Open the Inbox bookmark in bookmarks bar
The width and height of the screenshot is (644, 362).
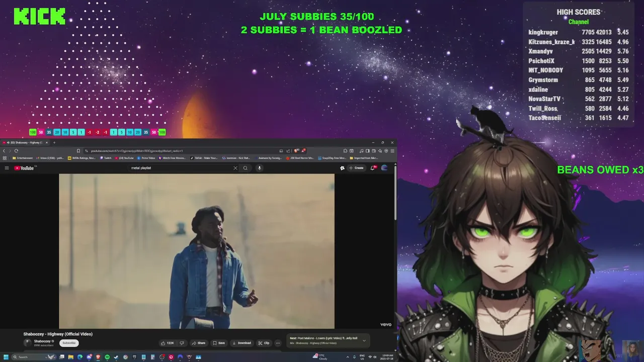50,158
